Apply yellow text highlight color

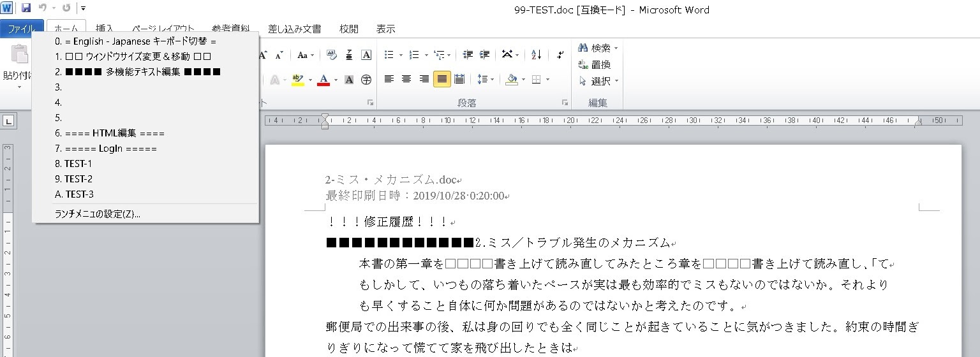point(297,80)
